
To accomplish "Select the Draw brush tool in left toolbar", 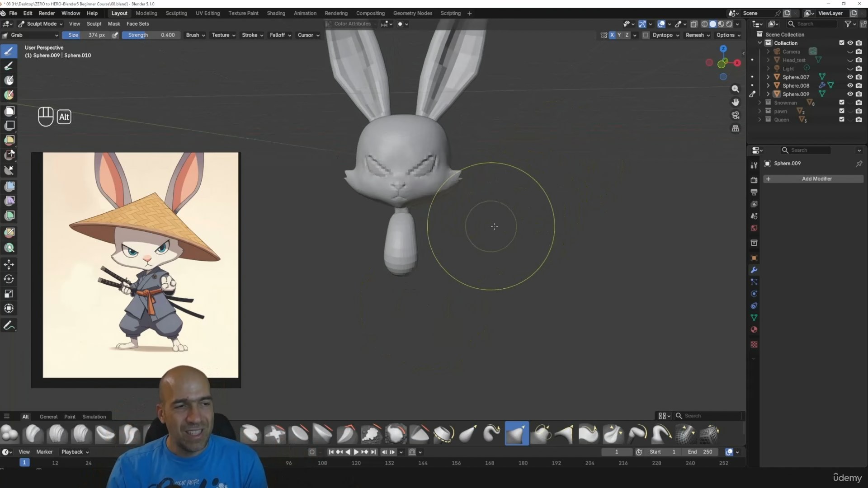I will (x=9, y=51).
